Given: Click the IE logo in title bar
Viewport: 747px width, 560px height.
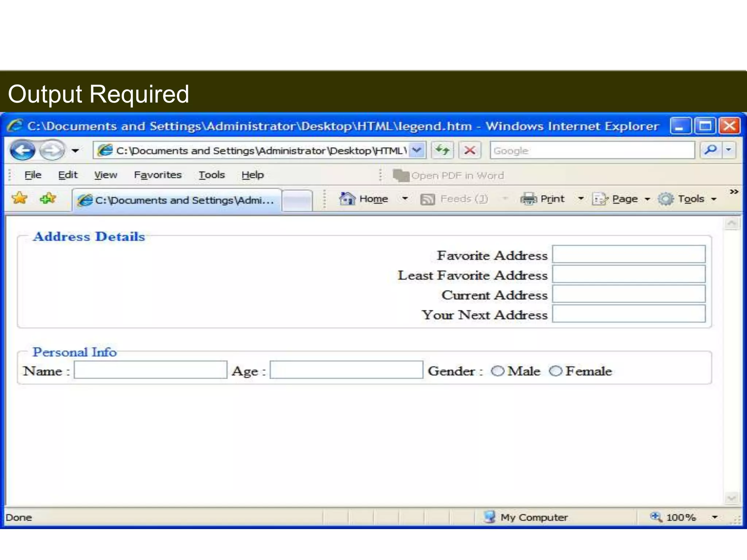Looking at the screenshot, I should click(15, 126).
